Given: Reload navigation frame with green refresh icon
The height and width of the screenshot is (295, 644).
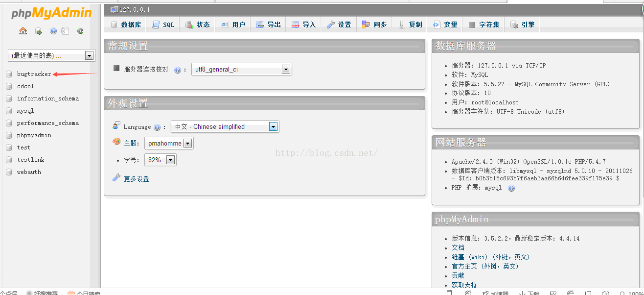Looking at the screenshot, I should pos(80,31).
